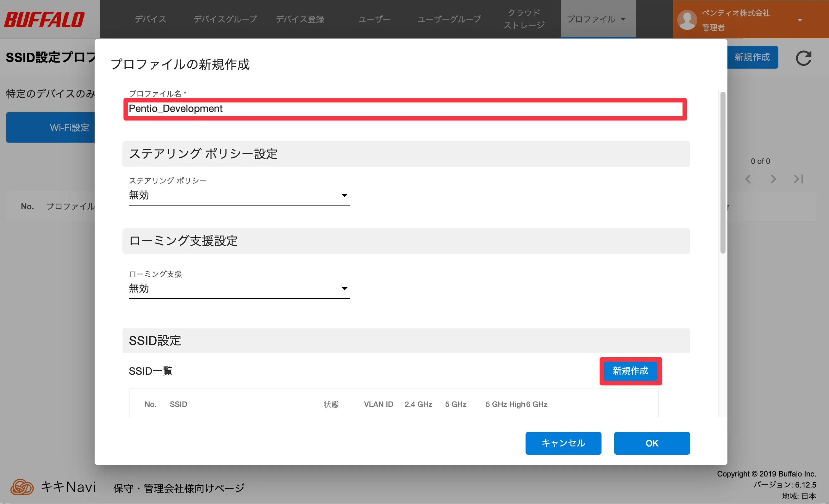
Task: Go to the previous page arrow
Action: coord(748,179)
